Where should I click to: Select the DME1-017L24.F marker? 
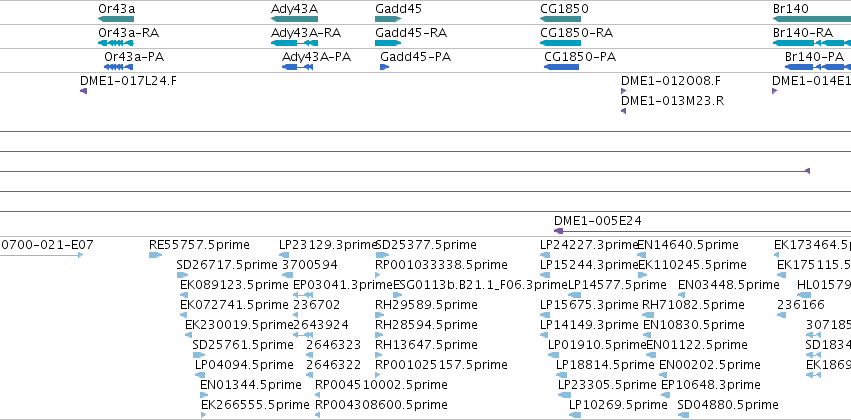[x=84, y=91]
